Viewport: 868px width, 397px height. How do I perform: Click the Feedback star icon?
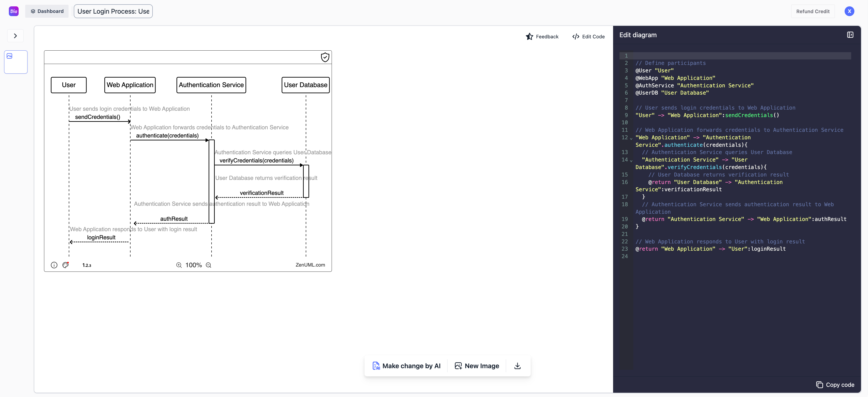[529, 36]
